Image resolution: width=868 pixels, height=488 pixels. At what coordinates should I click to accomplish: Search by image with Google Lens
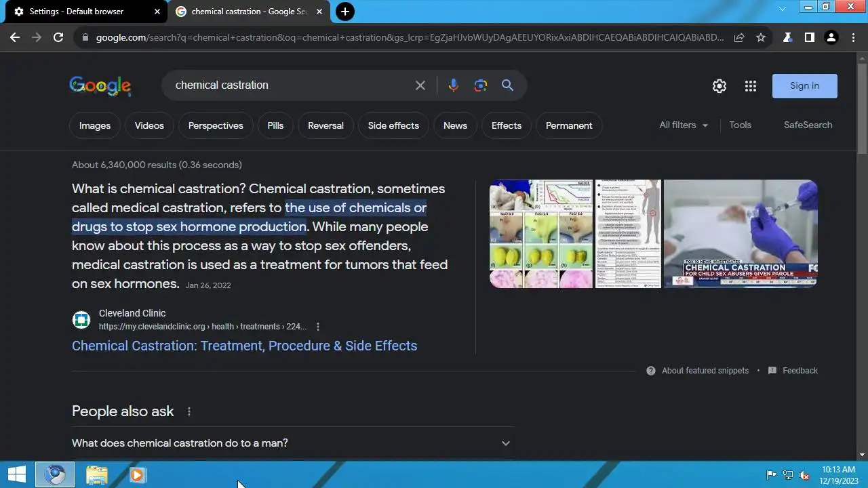point(481,85)
